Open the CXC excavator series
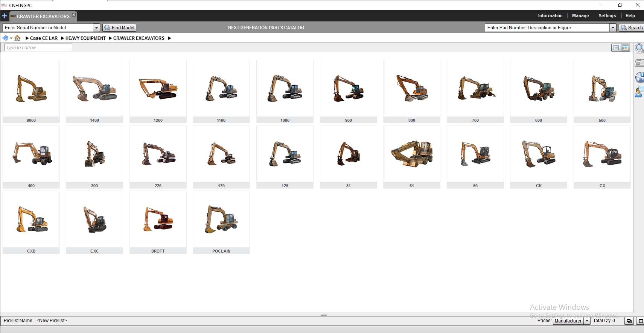644x333 pixels. 94,222
